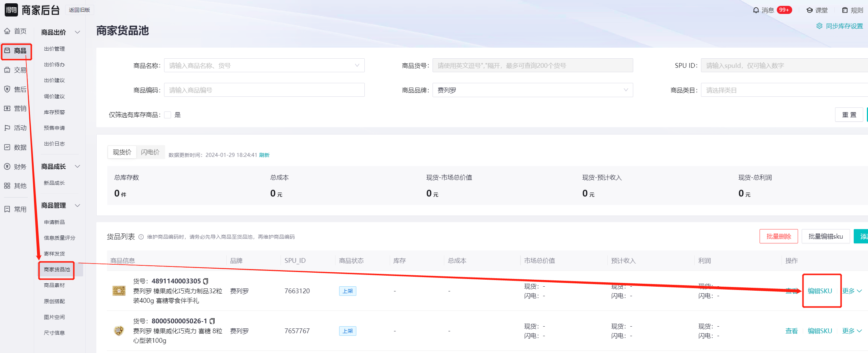
Task: Click the 批量删除 button
Action: pyautogui.click(x=779, y=236)
